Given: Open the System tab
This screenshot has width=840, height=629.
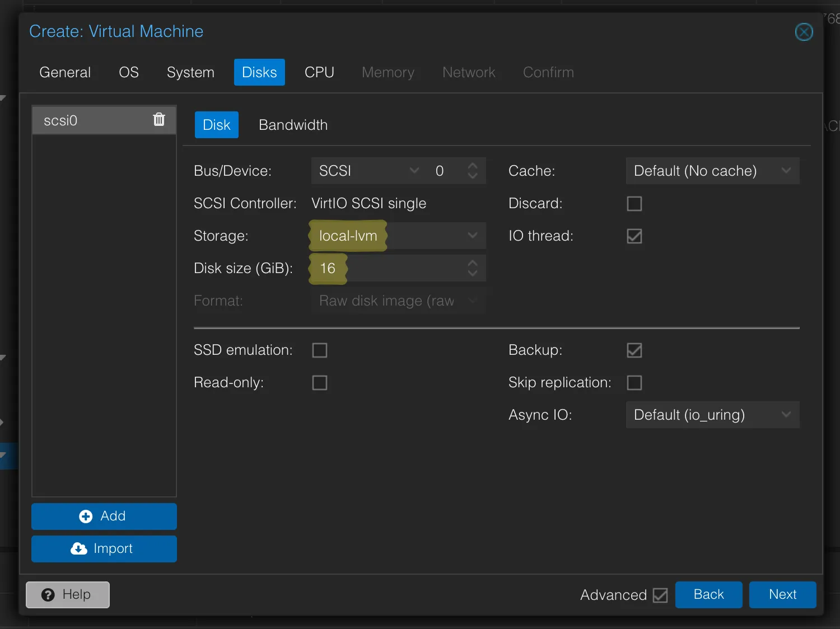Looking at the screenshot, I should pos(190,72).
